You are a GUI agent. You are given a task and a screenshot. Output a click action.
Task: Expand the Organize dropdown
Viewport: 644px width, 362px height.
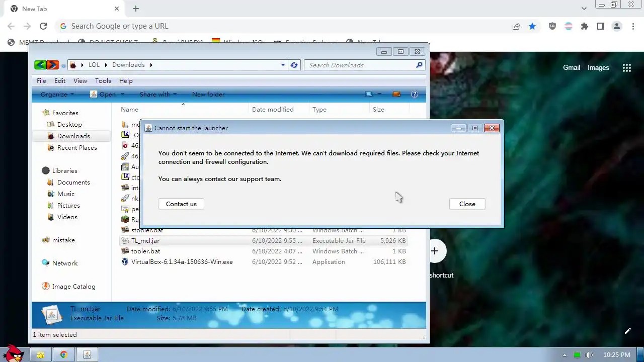(57, 94)
